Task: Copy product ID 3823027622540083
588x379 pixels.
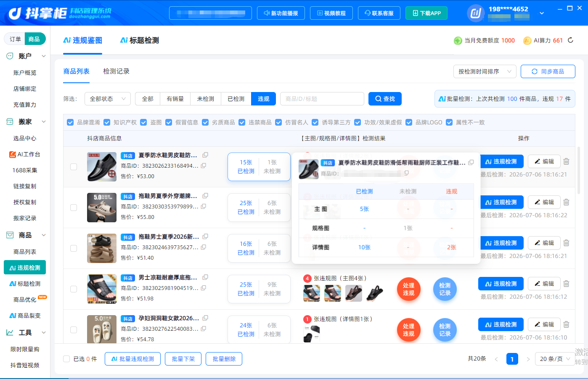Action: (x=204, y=329)
